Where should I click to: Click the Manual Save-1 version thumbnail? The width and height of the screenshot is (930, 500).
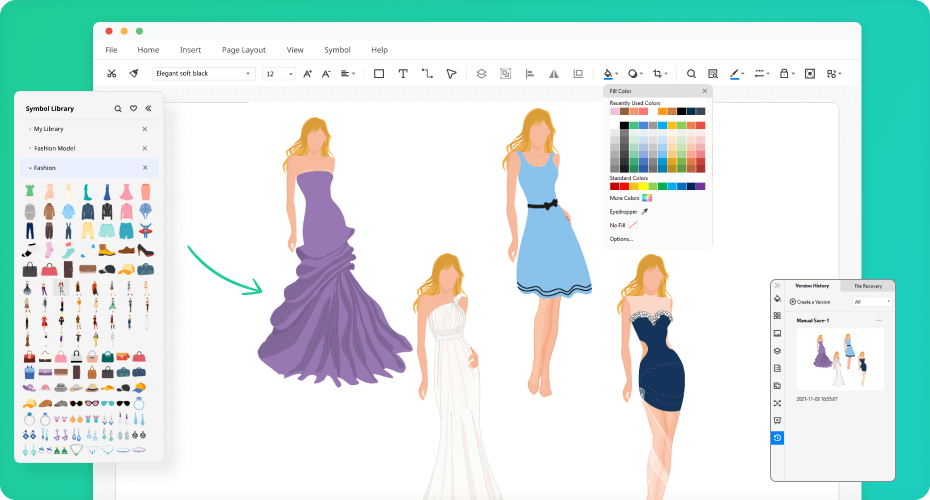coord(838,359)
